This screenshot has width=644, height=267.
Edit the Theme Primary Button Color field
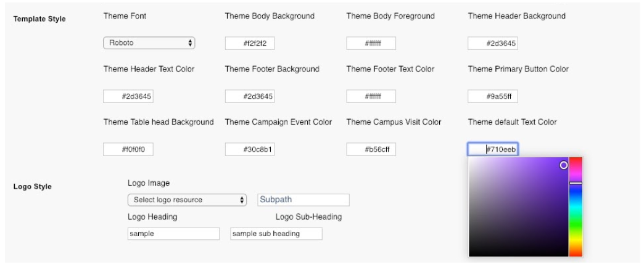[492, 96]
